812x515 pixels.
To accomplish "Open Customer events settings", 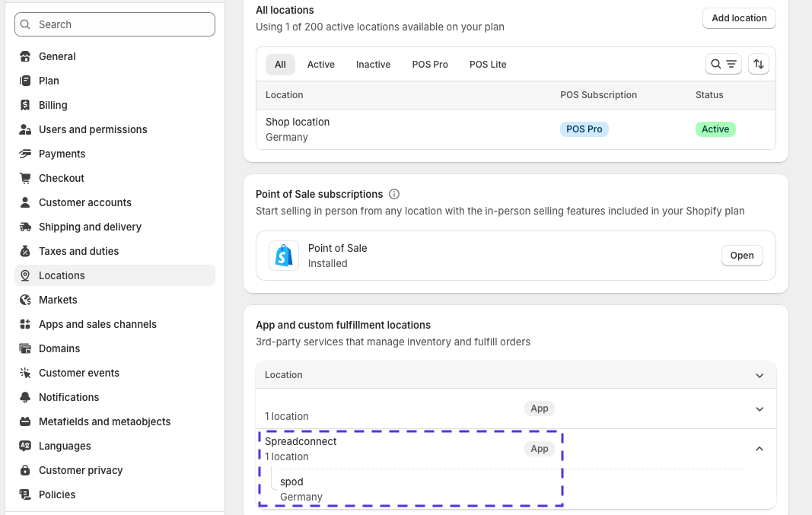I will 115,373.
